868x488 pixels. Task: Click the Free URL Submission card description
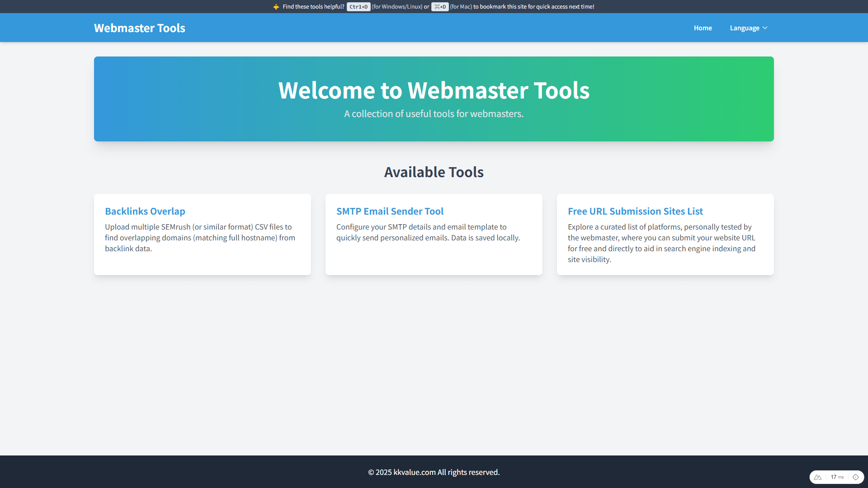(661, 243)
